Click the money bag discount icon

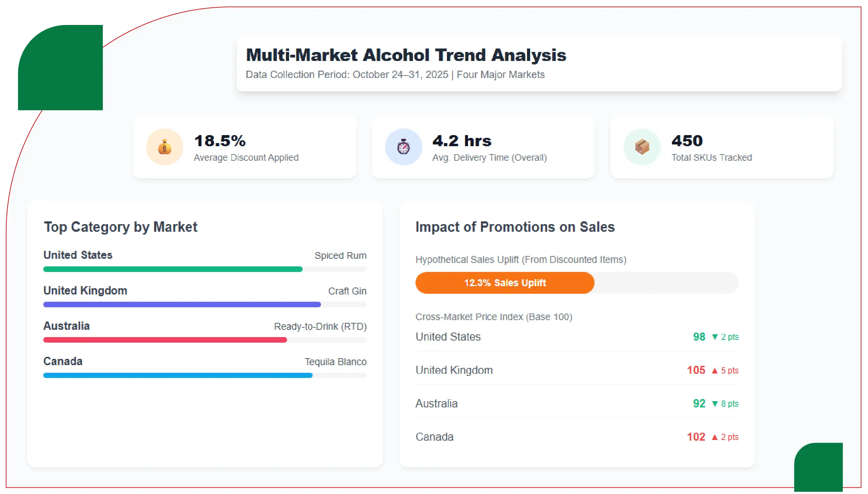tap(164, 147)
